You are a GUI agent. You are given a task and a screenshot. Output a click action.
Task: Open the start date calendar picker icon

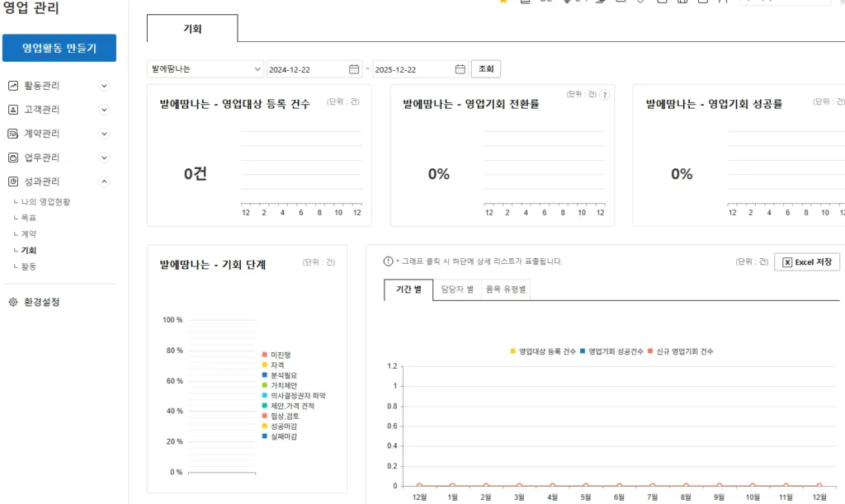[x=354, y=69]
